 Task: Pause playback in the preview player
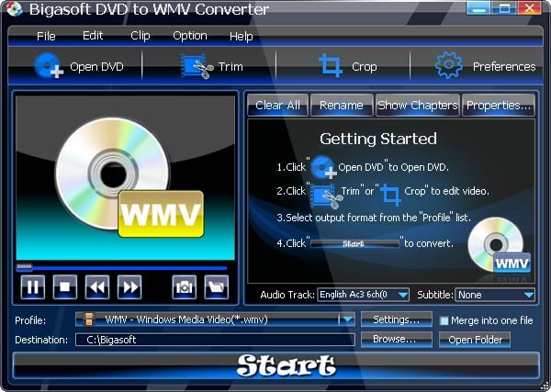click(x=33, y=287)
